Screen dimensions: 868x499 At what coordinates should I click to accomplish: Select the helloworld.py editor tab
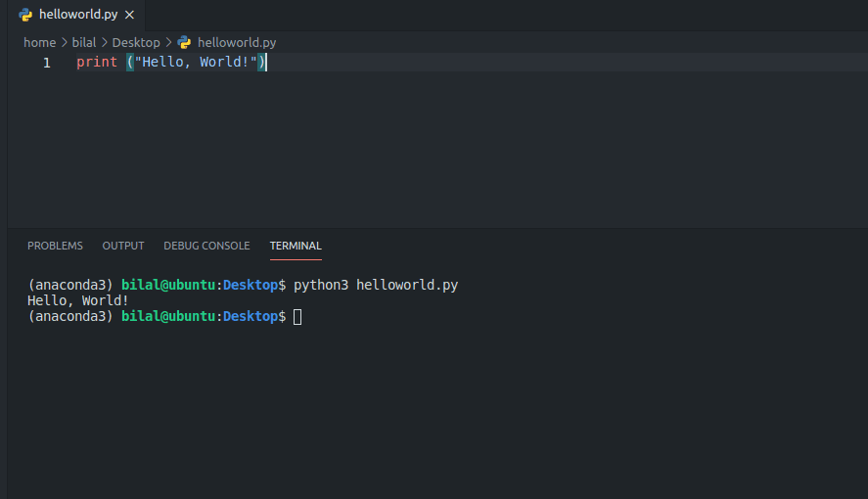(77, 14)
